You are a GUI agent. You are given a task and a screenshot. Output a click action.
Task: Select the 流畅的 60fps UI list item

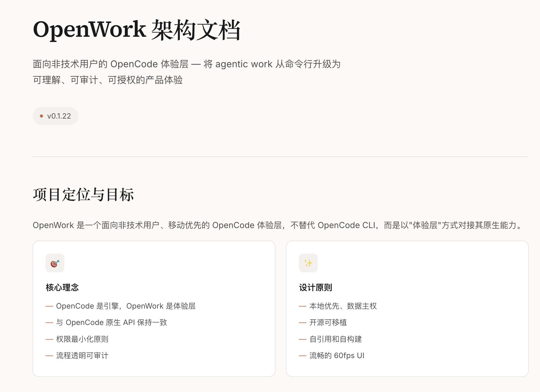[x=337, y=356]
